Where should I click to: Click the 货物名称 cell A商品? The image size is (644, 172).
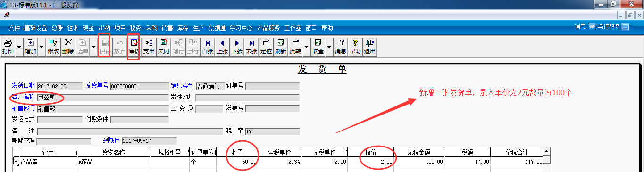113,162
